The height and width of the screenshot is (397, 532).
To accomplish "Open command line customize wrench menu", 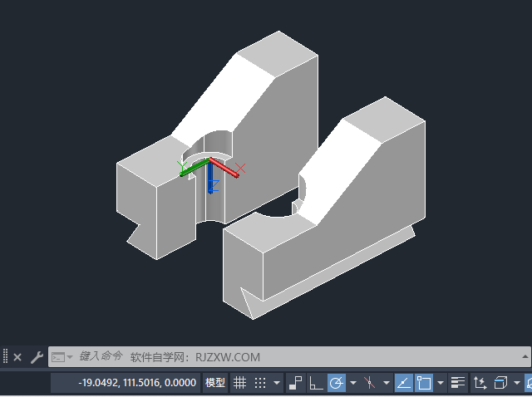I will 37,357.
